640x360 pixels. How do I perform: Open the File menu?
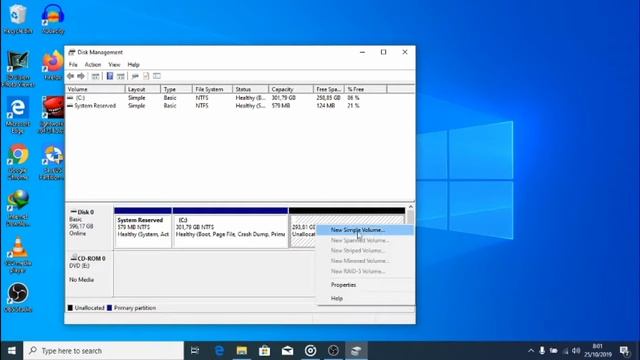73,64
